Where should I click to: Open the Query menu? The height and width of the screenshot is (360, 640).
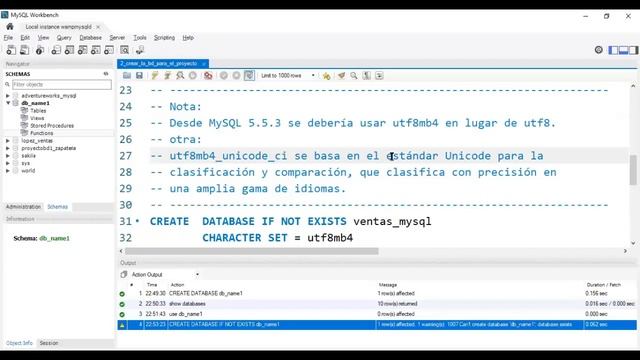click(64, 38)
